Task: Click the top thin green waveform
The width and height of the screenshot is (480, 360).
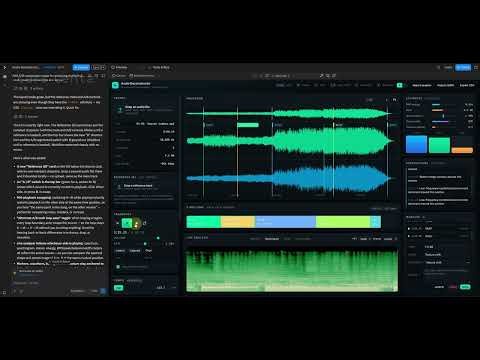Action: pos(288,114)
